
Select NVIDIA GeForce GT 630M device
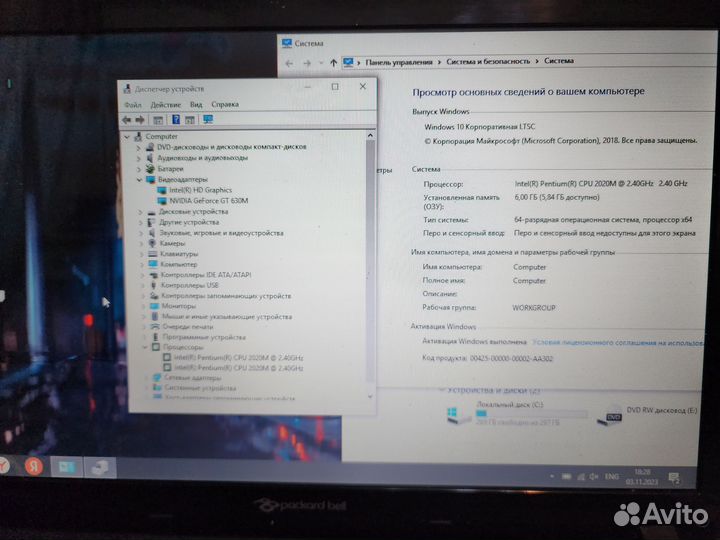(208, 201)
